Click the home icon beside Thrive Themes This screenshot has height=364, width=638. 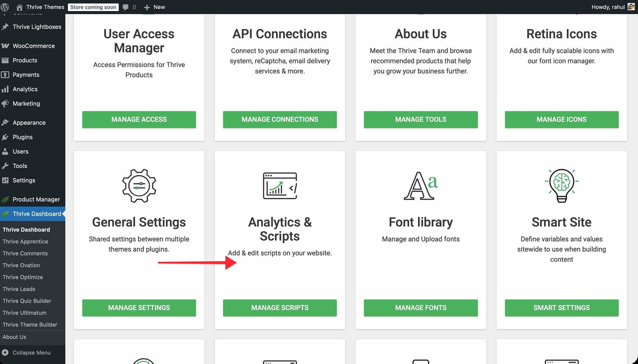point(20,7)
